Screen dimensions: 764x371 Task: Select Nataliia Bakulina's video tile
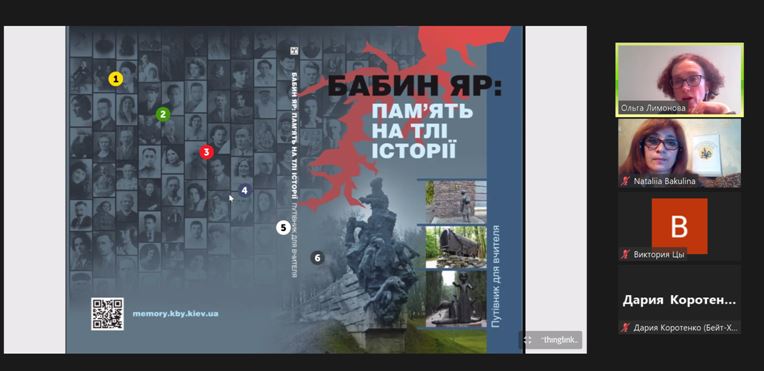click(679, 153)
